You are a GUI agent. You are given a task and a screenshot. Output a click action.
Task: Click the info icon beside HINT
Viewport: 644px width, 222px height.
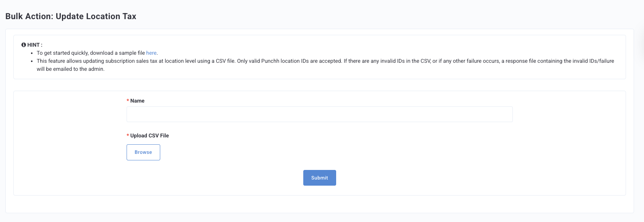point(24,45)
